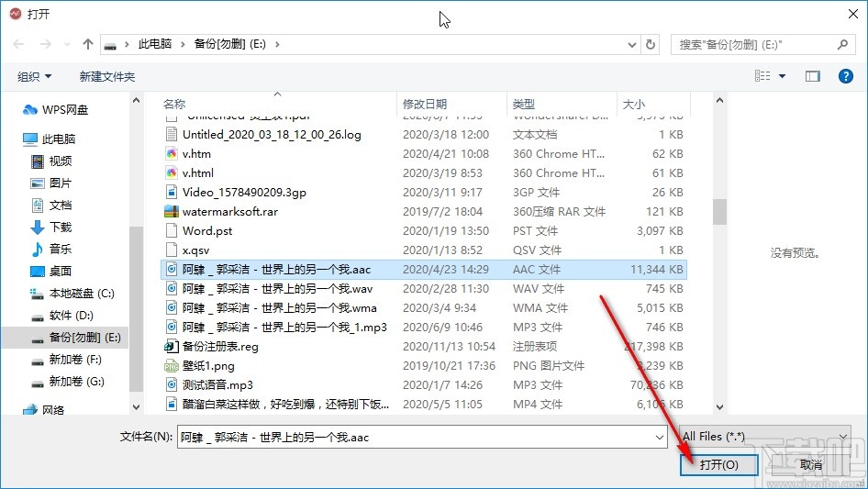
Task: Select WPS网盘 in the sidebar
Action: [x=55, y=110]
